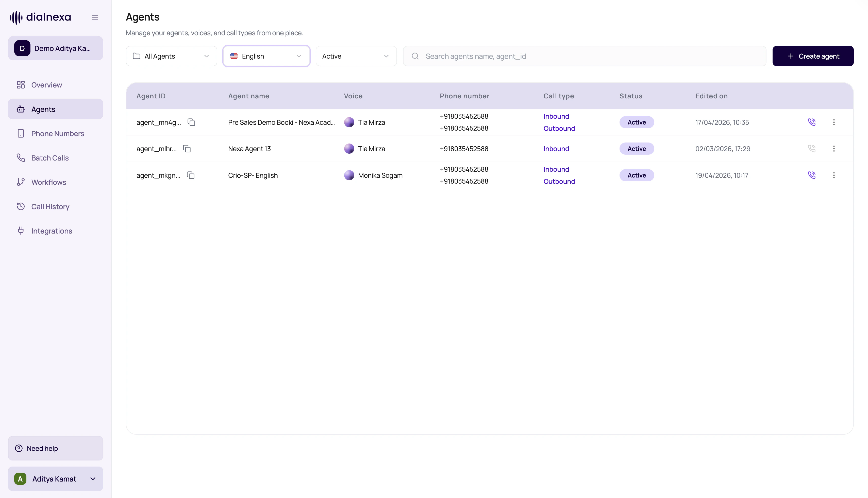Expand the Aditya Kamat account menu
Viewport: 868px width, 498px height.
point(55,479)
